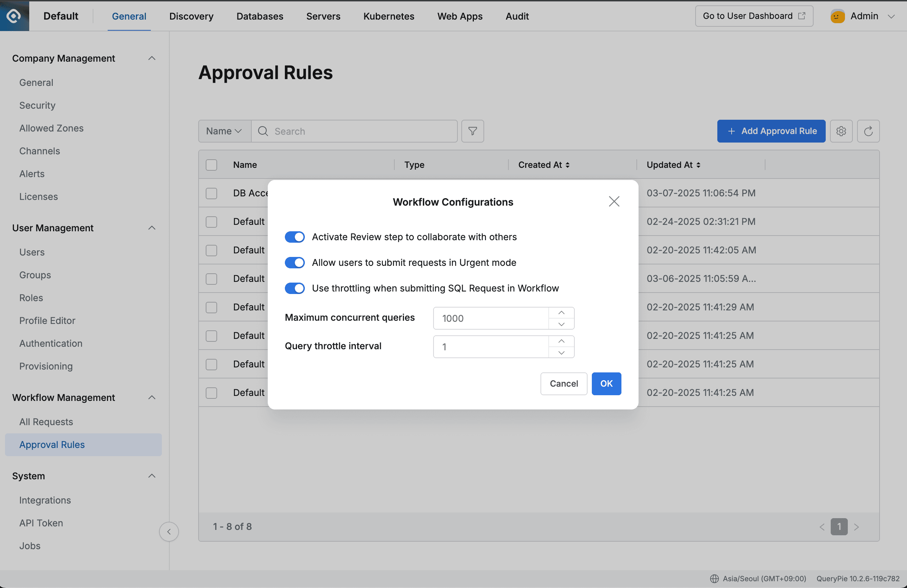Open the filter options icon
Screen dimensions: 907x588
472,131
